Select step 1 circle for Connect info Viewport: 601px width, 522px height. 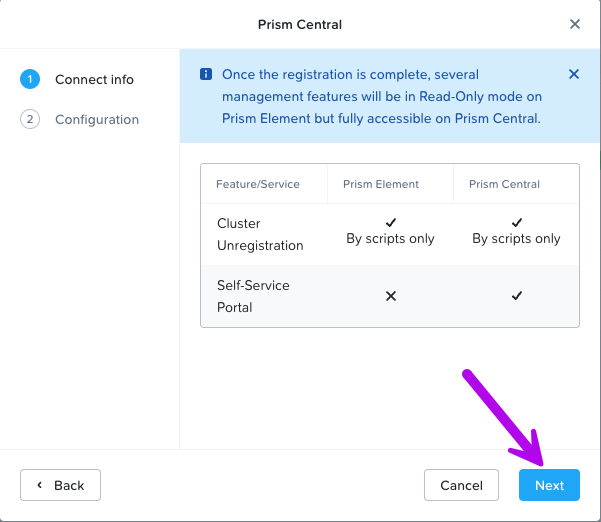(x=30, y=79)
